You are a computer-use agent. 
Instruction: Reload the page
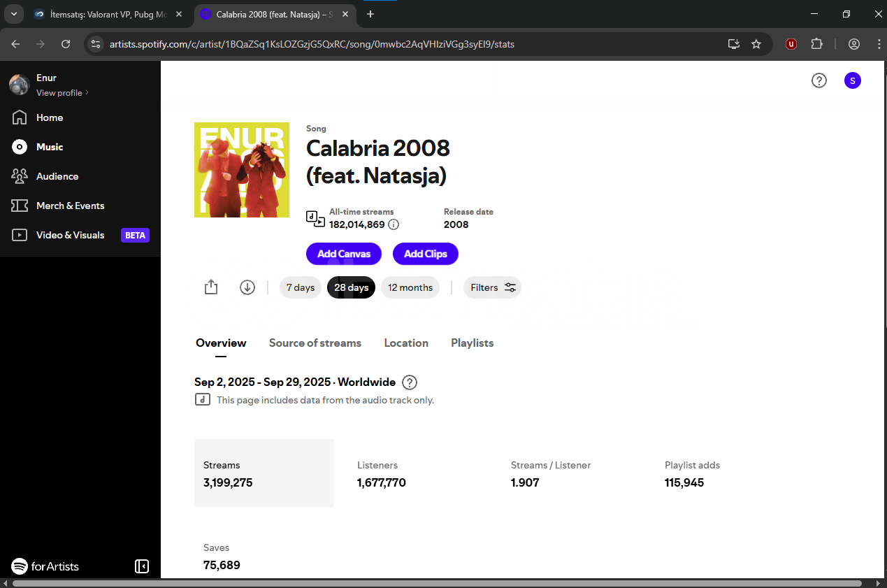point(66,44)
